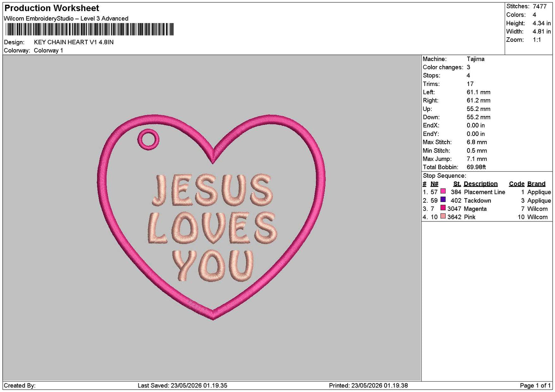
Task: Click the Placement Line pink color swatch
Action: 443,191
